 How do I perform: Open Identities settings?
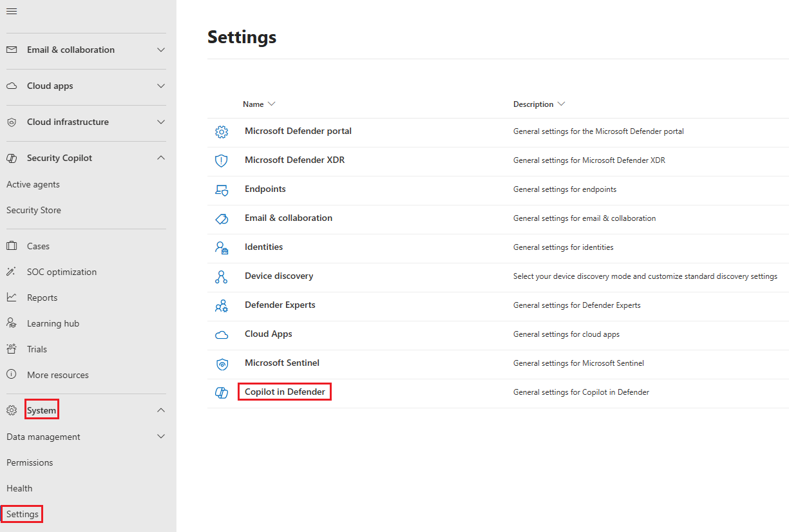click(263, 247)
